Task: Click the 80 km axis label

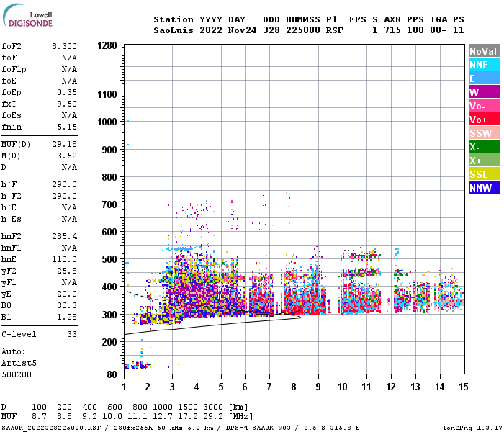Action: click(x=112, y=374)
